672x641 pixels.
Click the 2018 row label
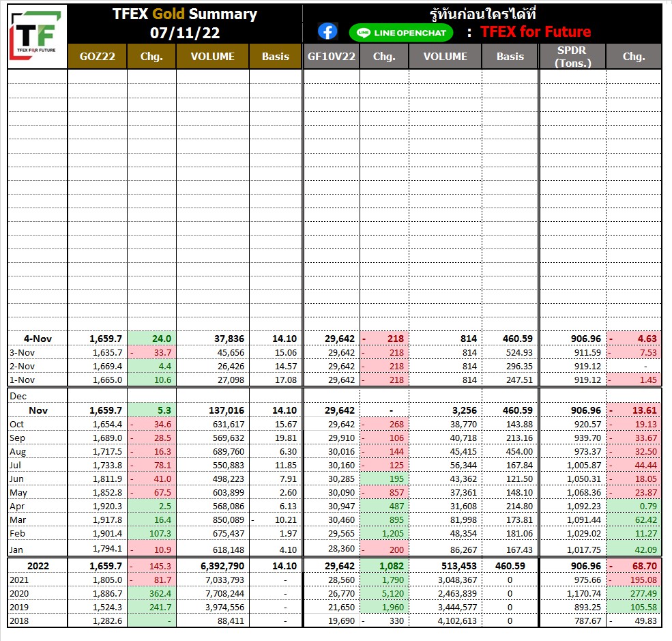point(19,621)
